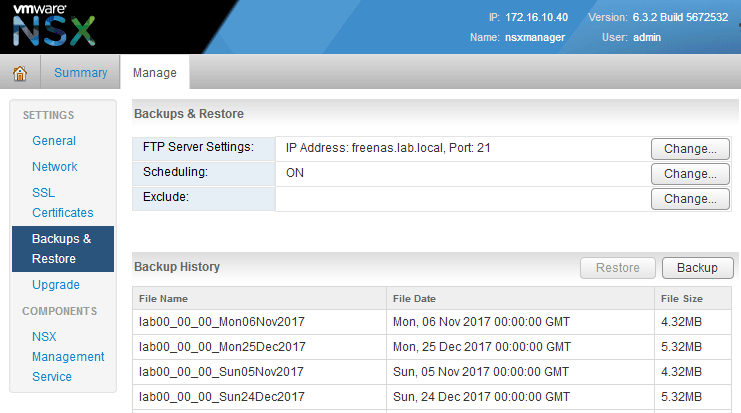Click the Home icon tab
The height and width of the screenshot is (413, 741).
[19, 72]
